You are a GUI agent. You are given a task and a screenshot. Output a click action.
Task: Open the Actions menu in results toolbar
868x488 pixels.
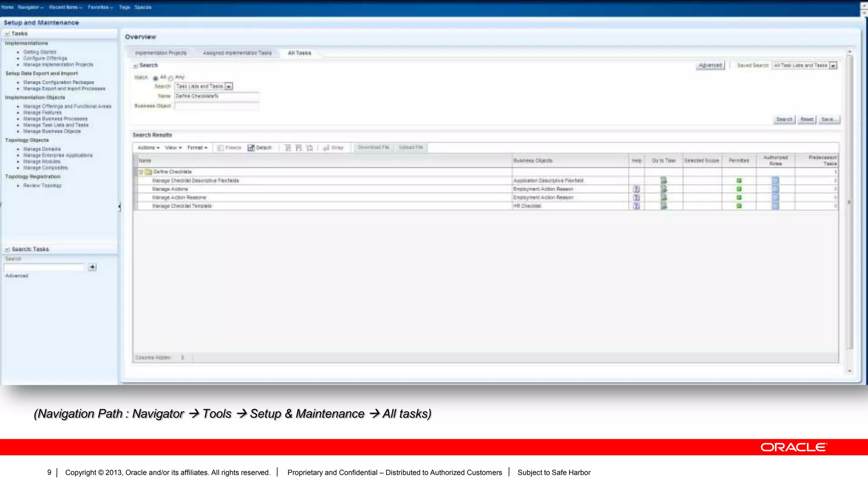pyautogui.click(x=148, y=148)
